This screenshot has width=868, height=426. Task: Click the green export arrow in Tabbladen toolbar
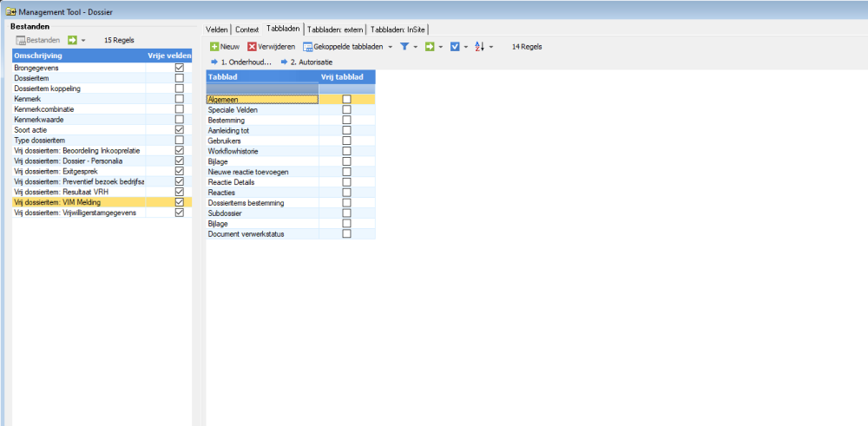tap(430, 46)
